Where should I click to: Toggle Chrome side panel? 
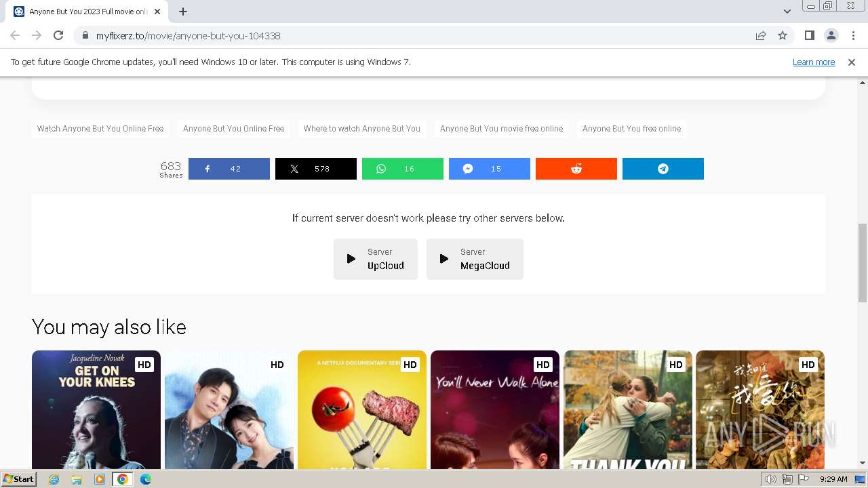809,35
